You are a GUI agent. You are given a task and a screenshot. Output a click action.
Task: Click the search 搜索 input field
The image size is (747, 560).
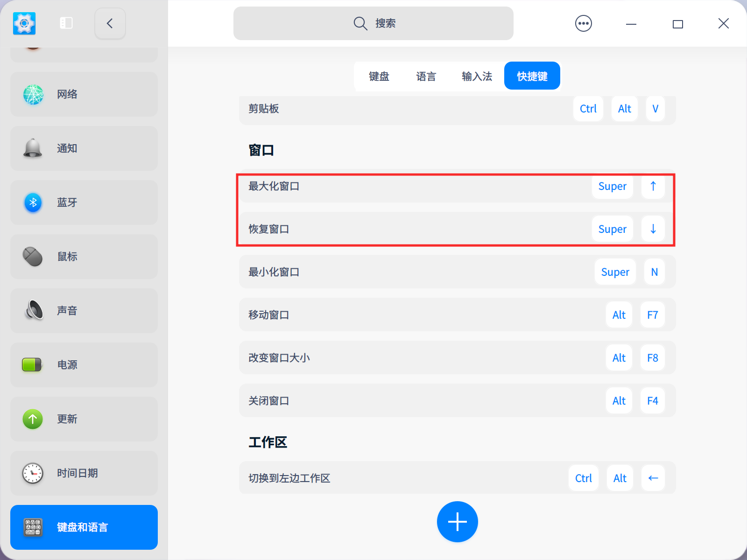tap(373, 23)
